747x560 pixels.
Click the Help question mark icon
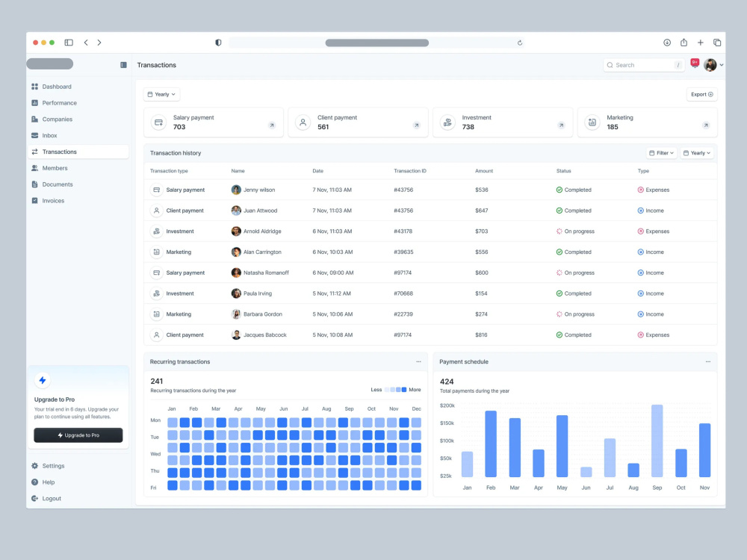pyautogui.click(x=35, y=482)
